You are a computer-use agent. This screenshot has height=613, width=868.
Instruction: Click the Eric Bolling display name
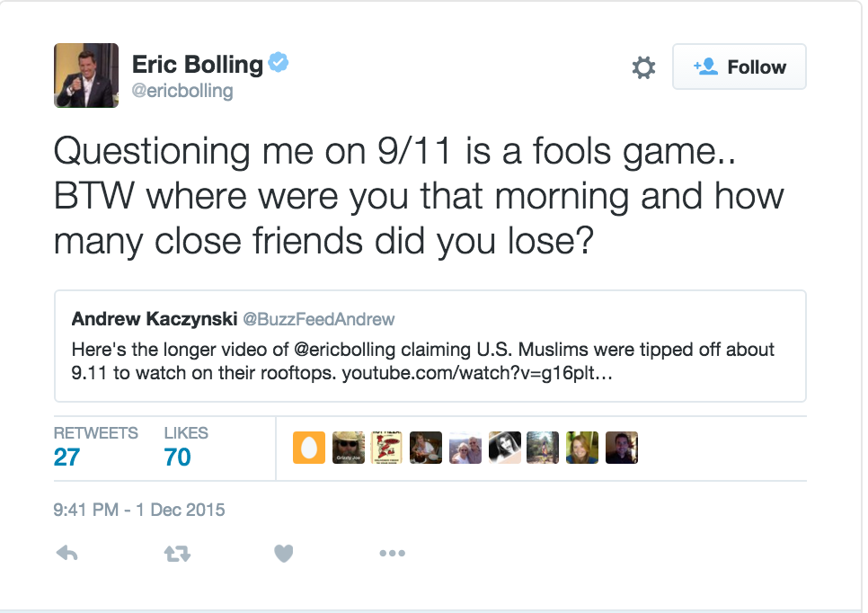(x=197, y=64)
